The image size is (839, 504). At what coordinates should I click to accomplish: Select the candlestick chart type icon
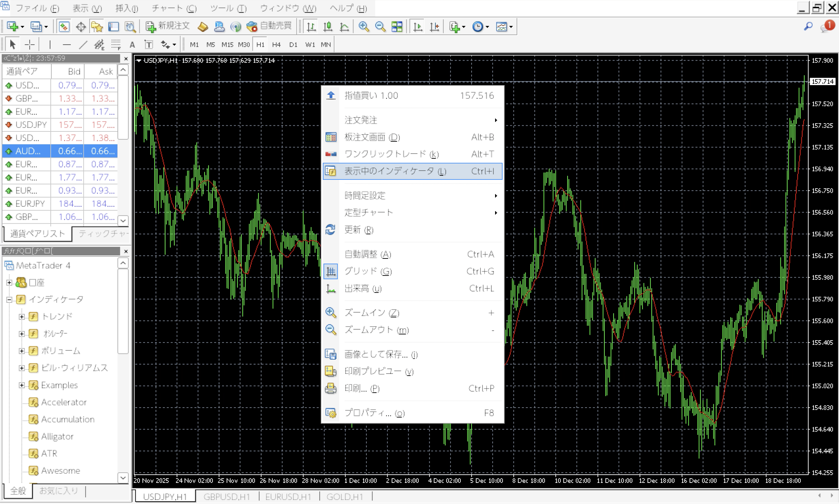328,27
